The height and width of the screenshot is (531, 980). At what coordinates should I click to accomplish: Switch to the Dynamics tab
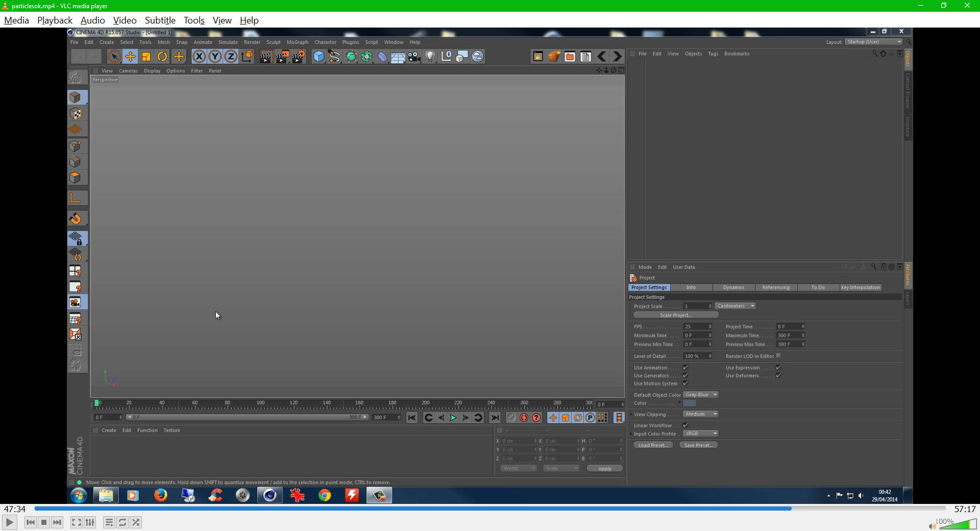point(733,287)
